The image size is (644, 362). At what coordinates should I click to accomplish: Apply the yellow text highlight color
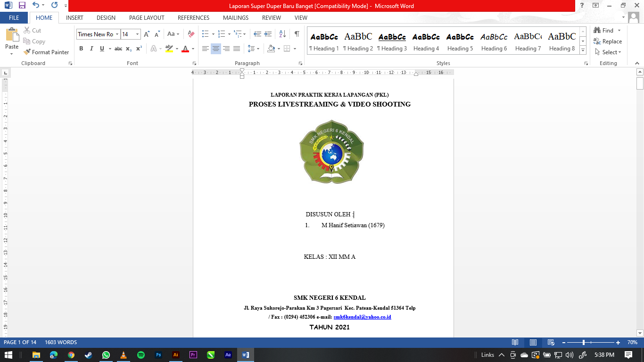[x=169, y=49]
